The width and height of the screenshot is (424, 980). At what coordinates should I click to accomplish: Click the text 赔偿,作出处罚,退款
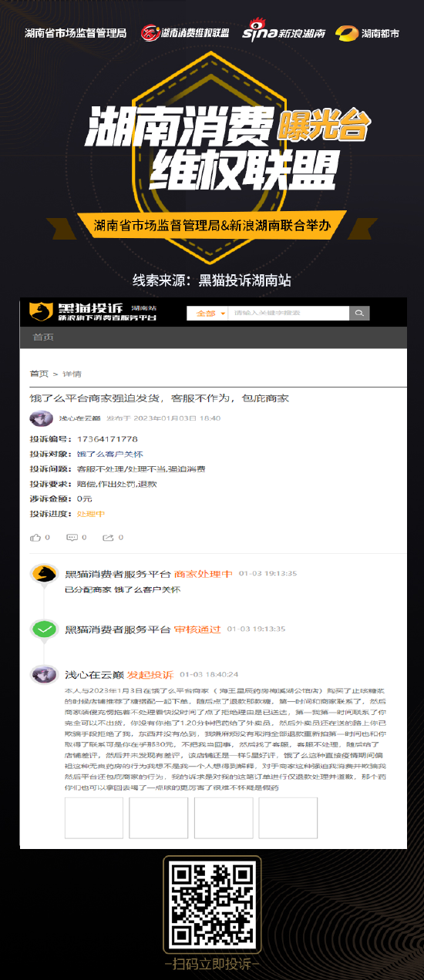pyautogui.click(x=116, y=484)
